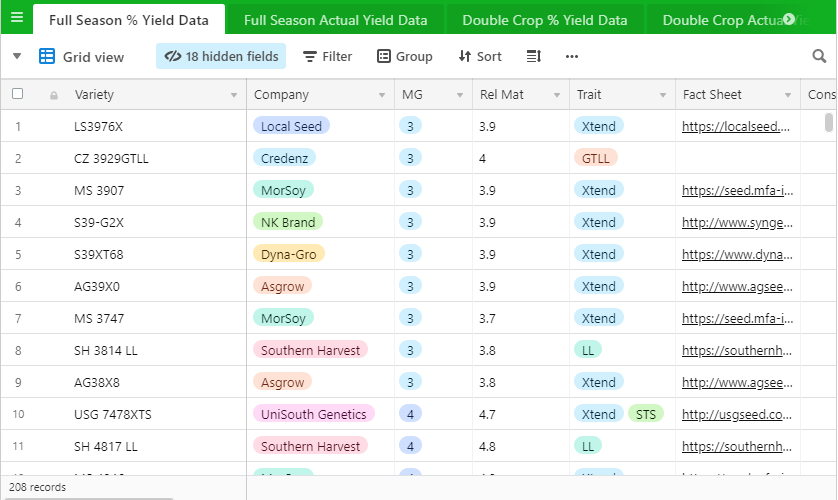Open Variety column dropdown arrow

pos(234,95)
